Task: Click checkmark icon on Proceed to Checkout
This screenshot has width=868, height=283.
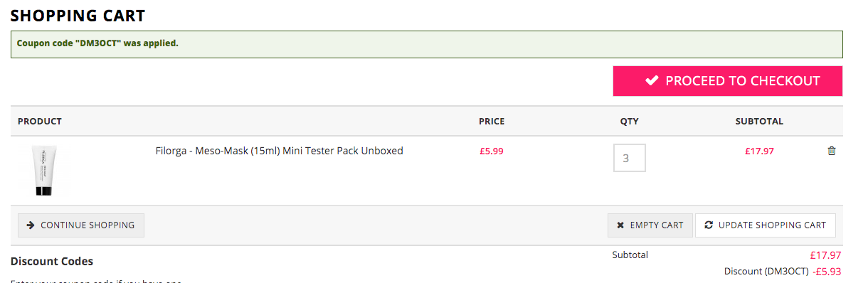Action: [652, 81]
